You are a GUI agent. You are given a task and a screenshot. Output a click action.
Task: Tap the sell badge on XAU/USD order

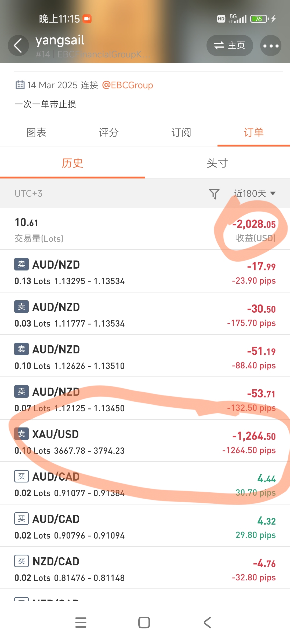[21, 434]
